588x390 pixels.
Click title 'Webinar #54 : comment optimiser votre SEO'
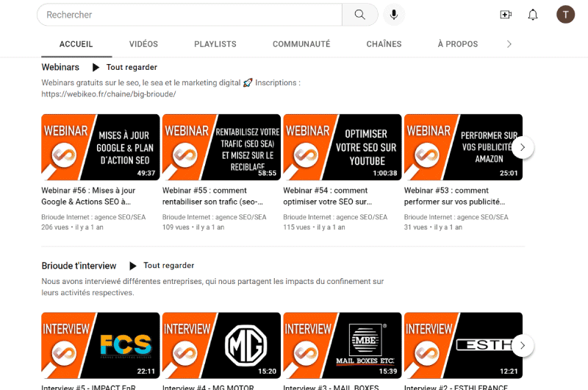pyautogui.click(x=328, y=196)
